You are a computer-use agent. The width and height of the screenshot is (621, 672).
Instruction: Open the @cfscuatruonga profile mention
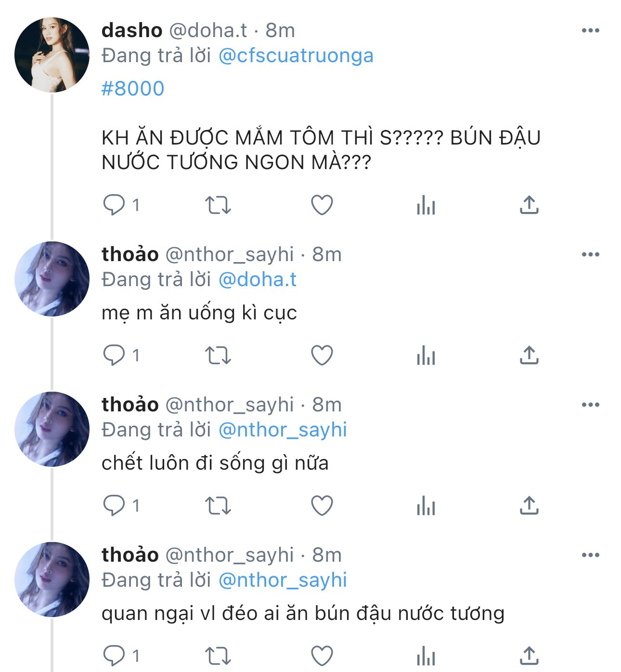click(x=296, y=55)
